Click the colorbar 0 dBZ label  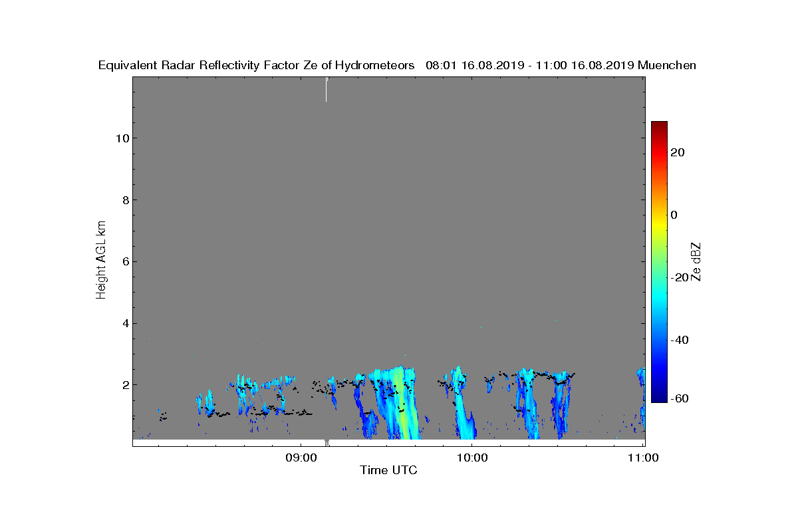pos(674,215)
